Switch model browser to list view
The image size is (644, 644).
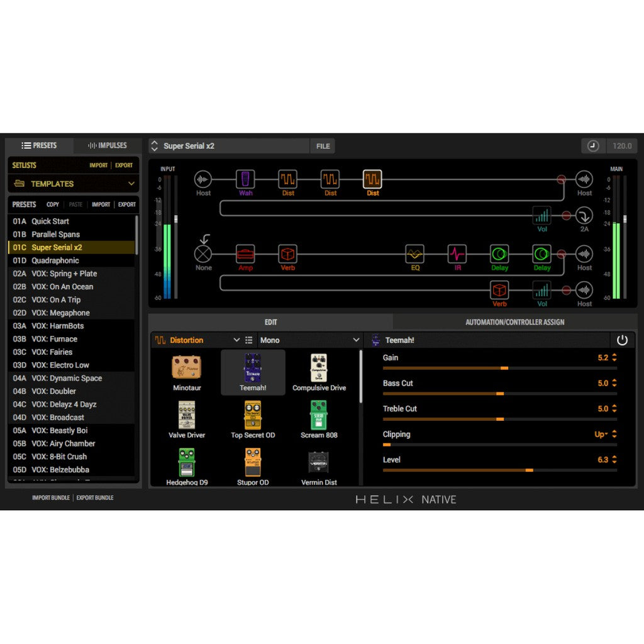coord(248,340)
